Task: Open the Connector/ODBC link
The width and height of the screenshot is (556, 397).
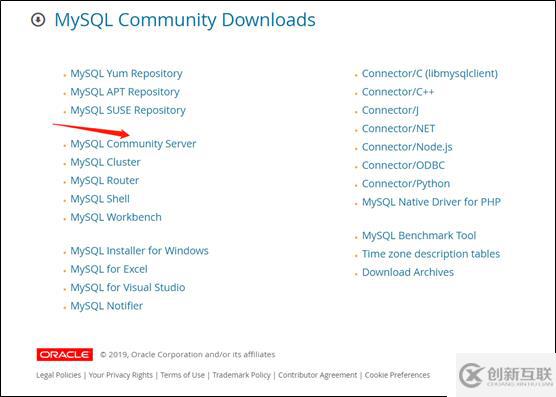Action: tap(403, 166)
